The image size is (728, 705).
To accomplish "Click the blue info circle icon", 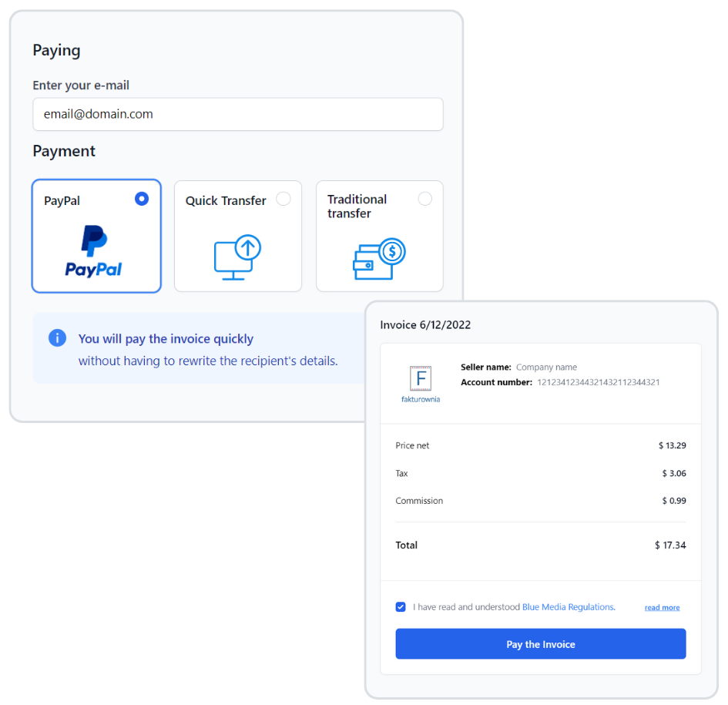I will pyautogui.click(x=58, y=338).
